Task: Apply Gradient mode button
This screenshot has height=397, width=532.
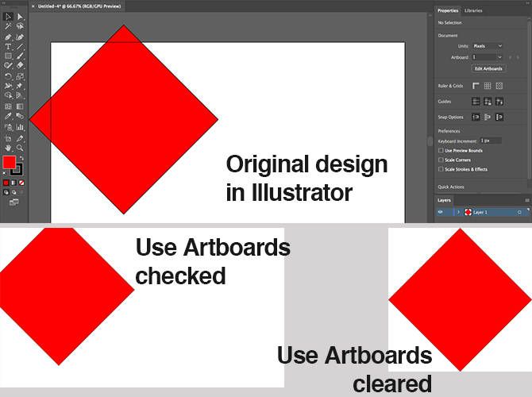Action: (14, 183)
